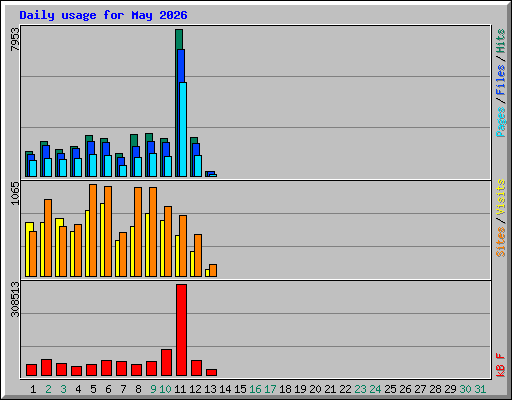Click the KB F legend label
Viewport: 512px width, 400px height.
(500, 365)
